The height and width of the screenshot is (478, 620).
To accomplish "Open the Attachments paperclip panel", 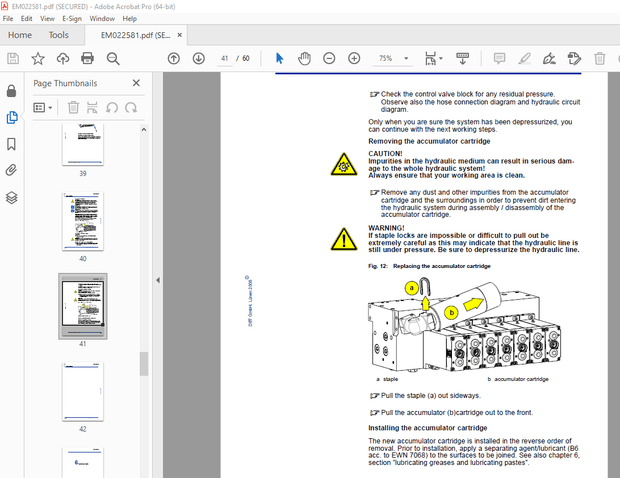I will coord(11,170).
